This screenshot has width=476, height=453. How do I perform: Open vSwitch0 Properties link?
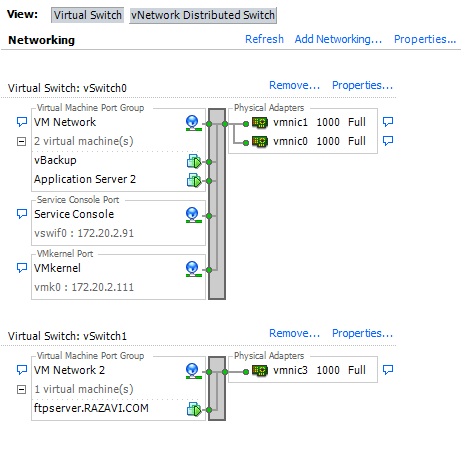click(x=362, y=85)
